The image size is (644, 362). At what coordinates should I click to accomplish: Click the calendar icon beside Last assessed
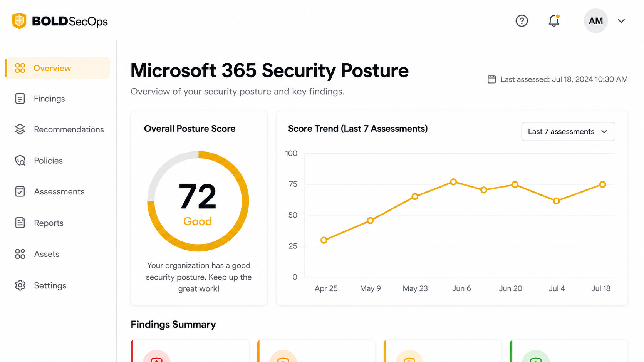[x=491, y=79]
